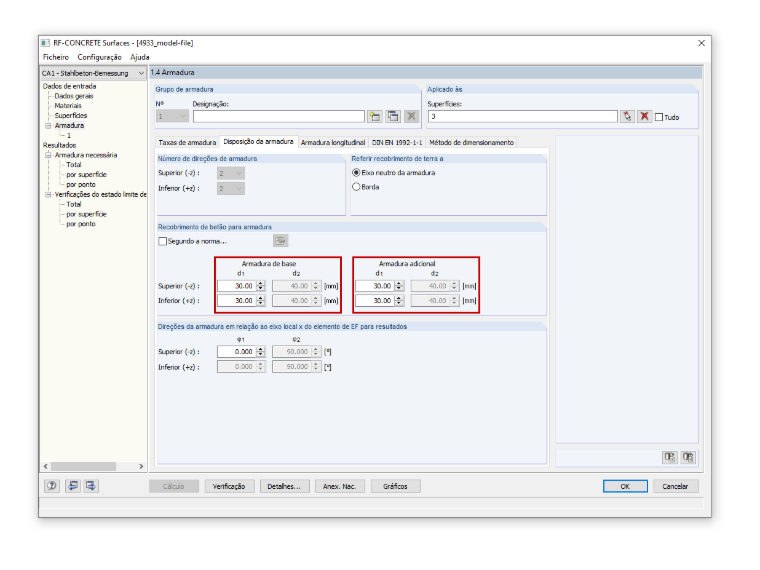Switch to Taxas de armadura tab
This screenshot has width=760, height=570.
click(x=187, y=142)
